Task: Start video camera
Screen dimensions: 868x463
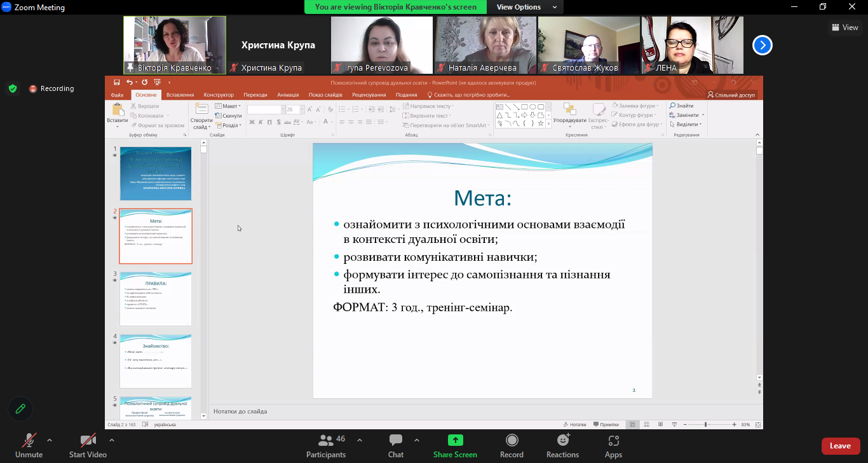Action: tap(88, 445)
